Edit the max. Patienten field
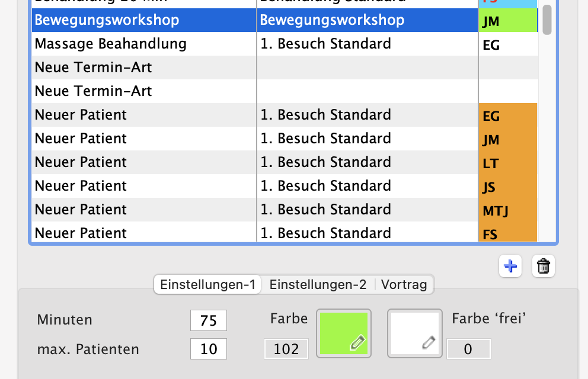588x379 pixels. coord(208,349)
